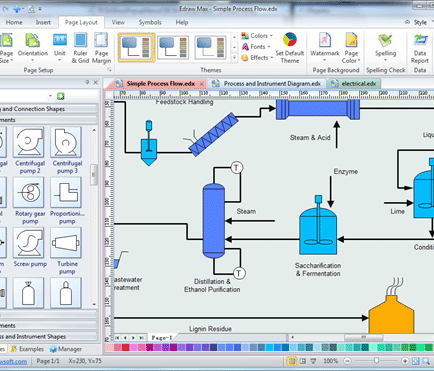Expand the Effects dropdown

point(257,58)
